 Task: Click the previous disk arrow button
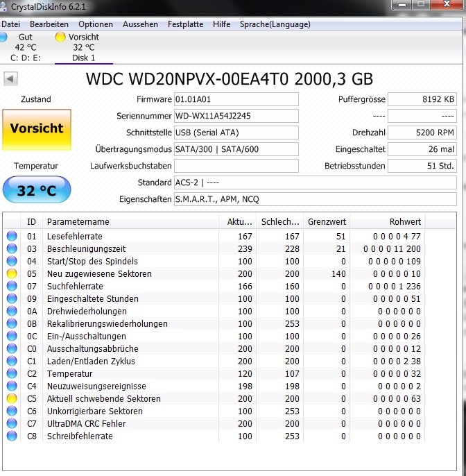(x=10, y=79)
